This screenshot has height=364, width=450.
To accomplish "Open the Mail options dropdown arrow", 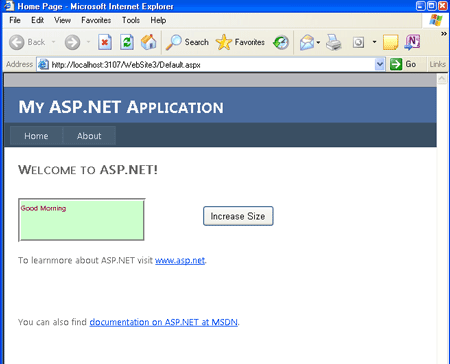I will click(x=318, y=42).
